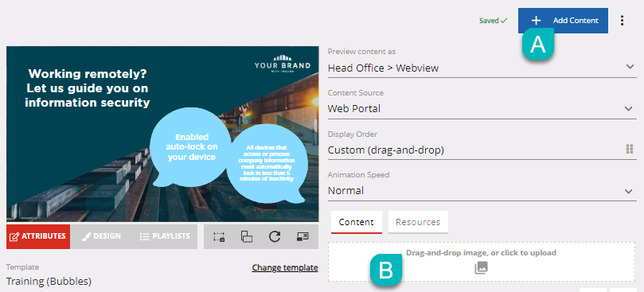Expand the Preview content as dropdown

pos(482,68)
